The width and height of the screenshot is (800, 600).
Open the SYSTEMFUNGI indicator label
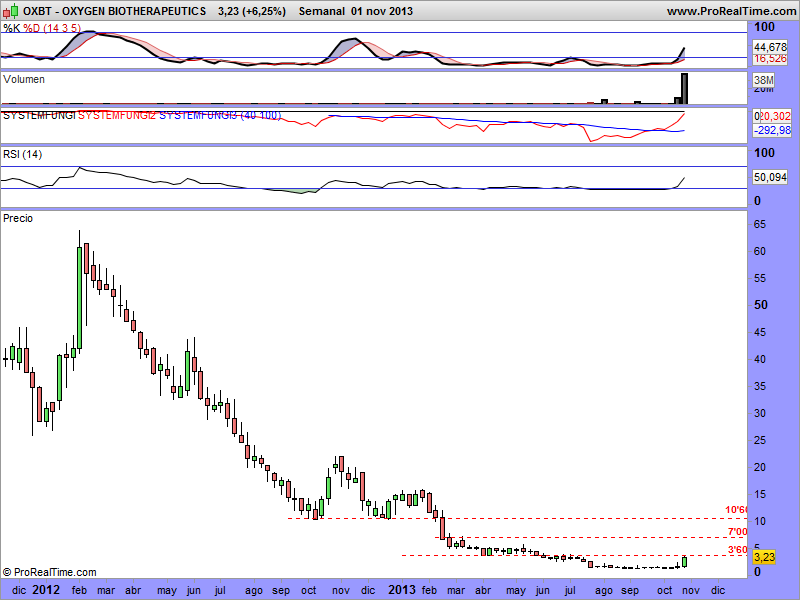[38, 116]
